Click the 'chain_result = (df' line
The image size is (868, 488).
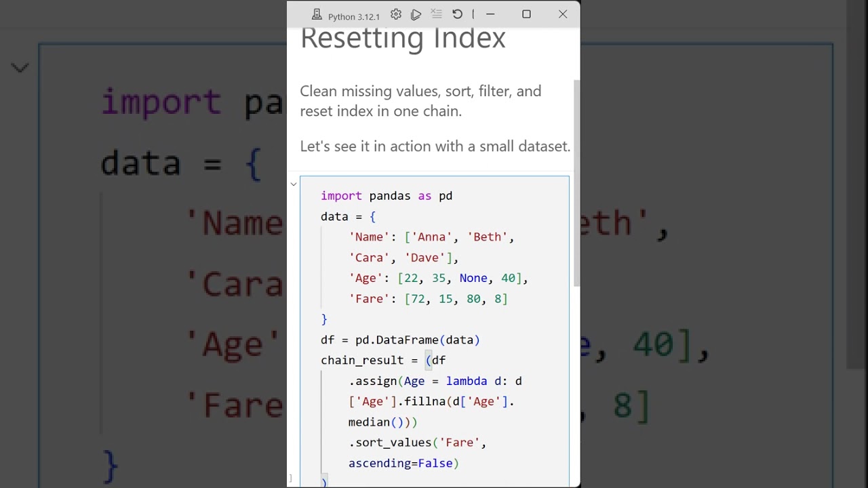(x=383, y=361)
